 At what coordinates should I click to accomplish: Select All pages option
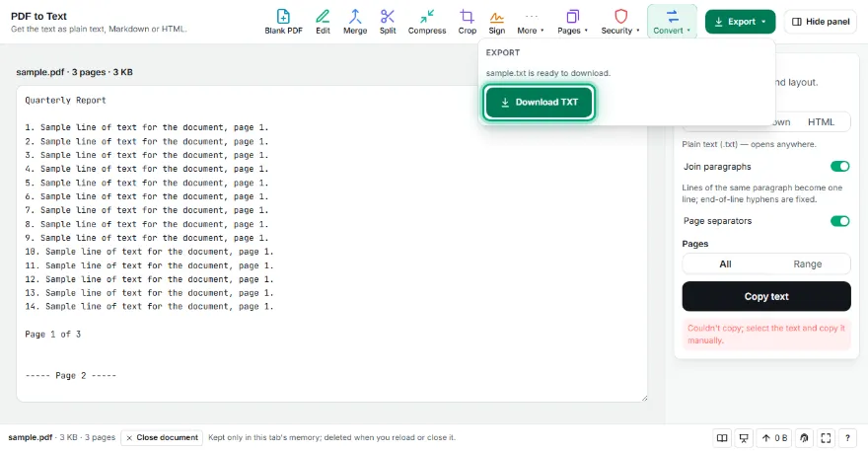pyautogui.click(x=725, y=264)
